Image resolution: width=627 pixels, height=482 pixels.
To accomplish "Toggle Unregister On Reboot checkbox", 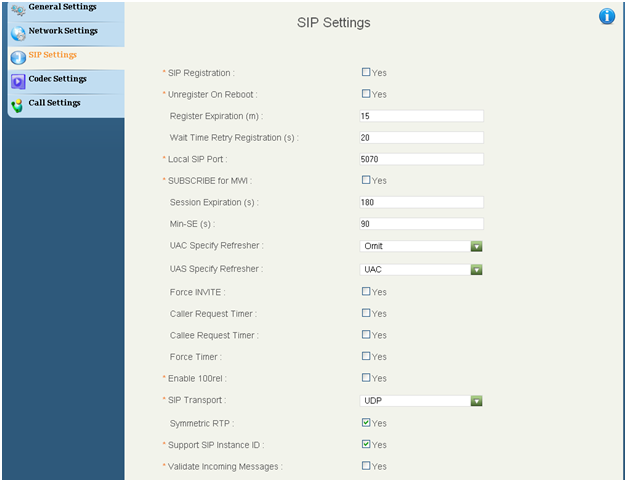I will [x=365, y=94].
